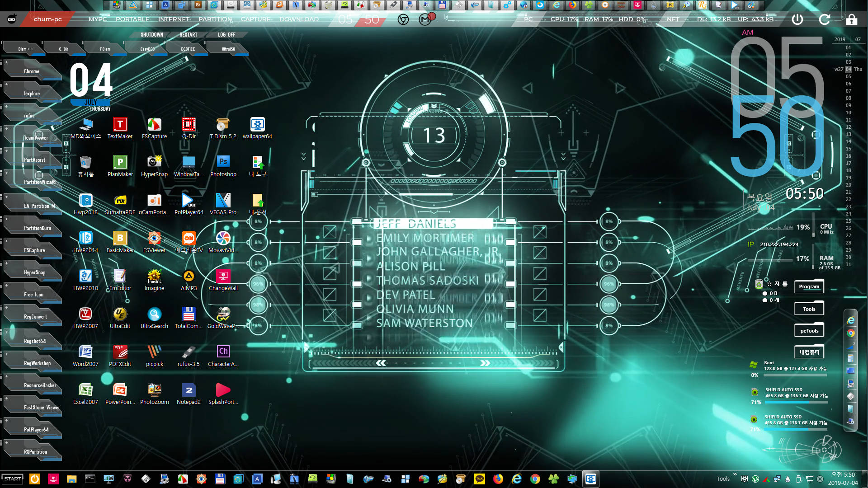Image resolution: width=868 pixels, height=488 pixels.
Task: Open the EasyBCD tab
Action: coord(147,49)
